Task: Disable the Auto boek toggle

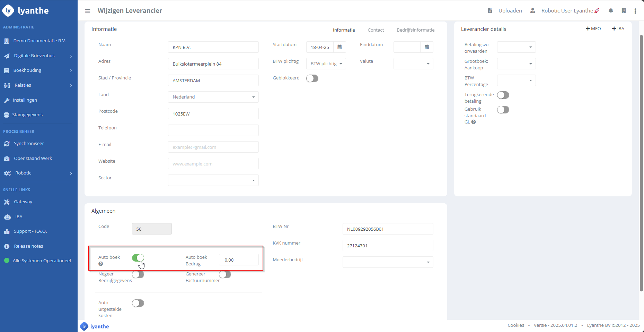Action: point(138,258)
